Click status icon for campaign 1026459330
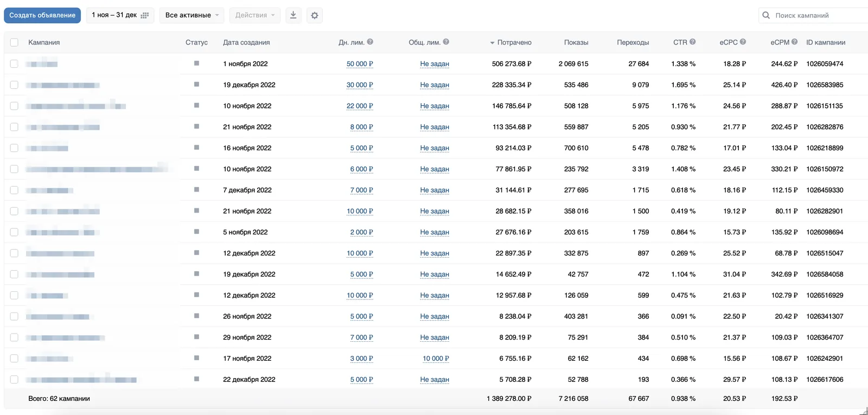 (196, 190)
